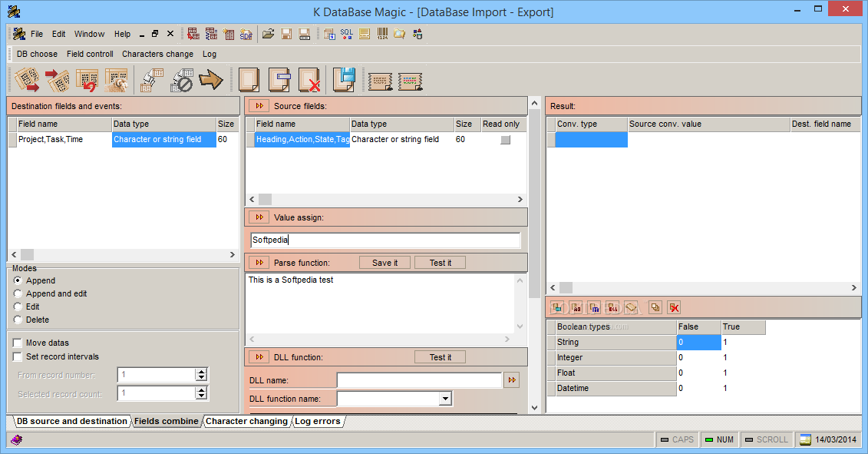Screen dimensions: 868x454
Task: Open the Edit menu
Action: [x=58, y=35]
